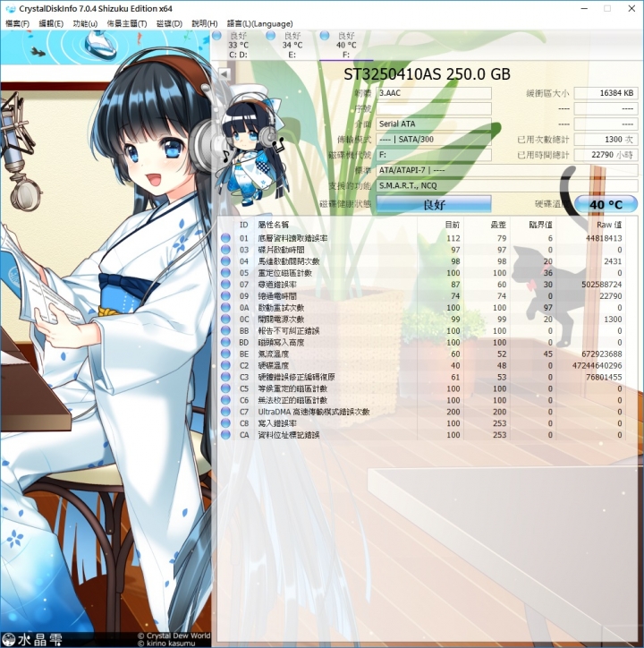Viewport: 644px width, 648px height.
Task: Click the transfer mode field SATA/300
Action: (x=434, y=140)
